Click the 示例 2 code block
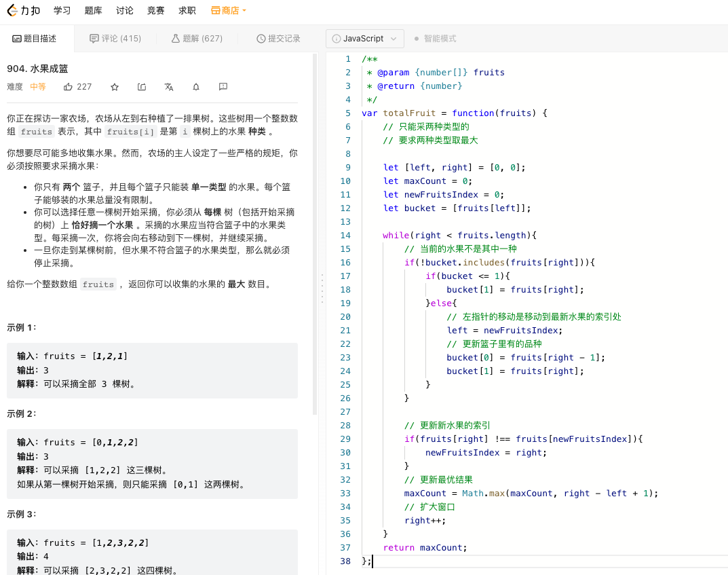This screenshot has height=575, width=728. pos(152,464)
